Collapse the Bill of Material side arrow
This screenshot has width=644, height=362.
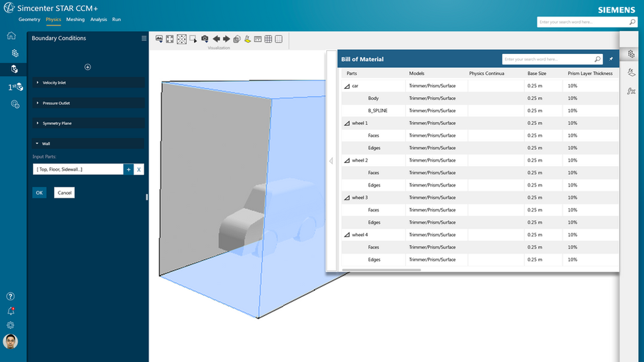331,161
